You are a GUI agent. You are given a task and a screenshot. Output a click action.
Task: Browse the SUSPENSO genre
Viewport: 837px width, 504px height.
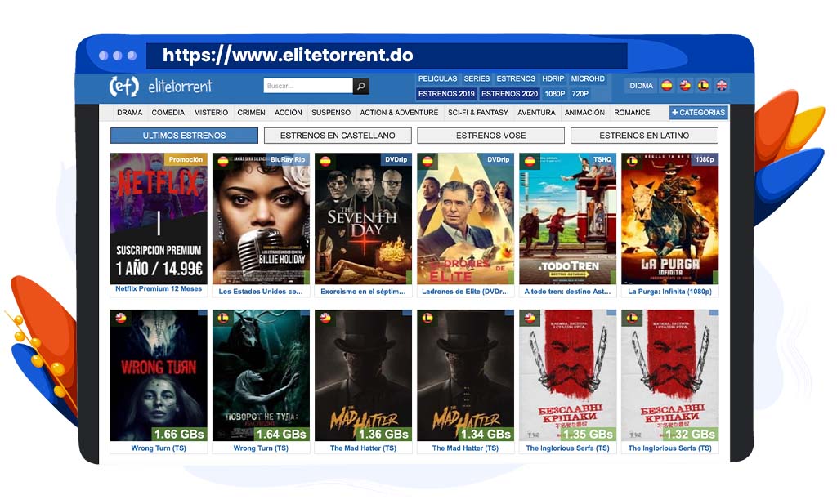pyautogui.click(x=331, y=113)
